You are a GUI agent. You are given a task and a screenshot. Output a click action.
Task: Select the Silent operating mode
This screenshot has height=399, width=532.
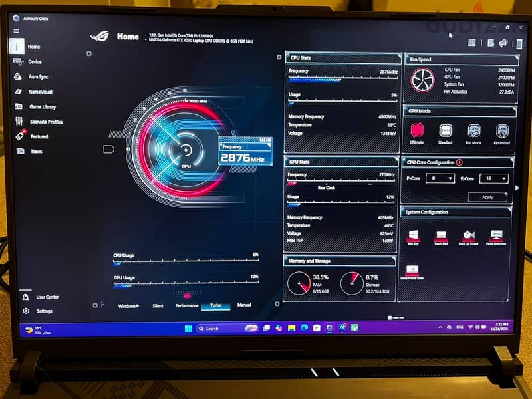click(158, 306)
